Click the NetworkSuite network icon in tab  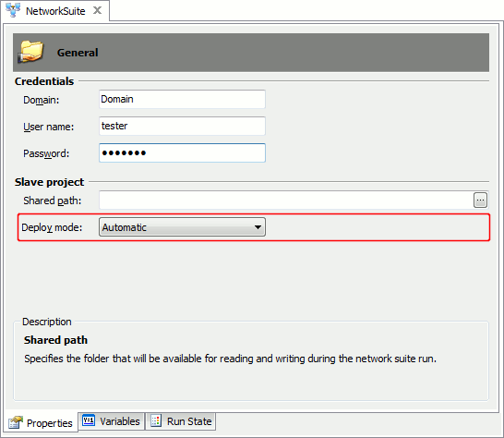coord(13,9)
